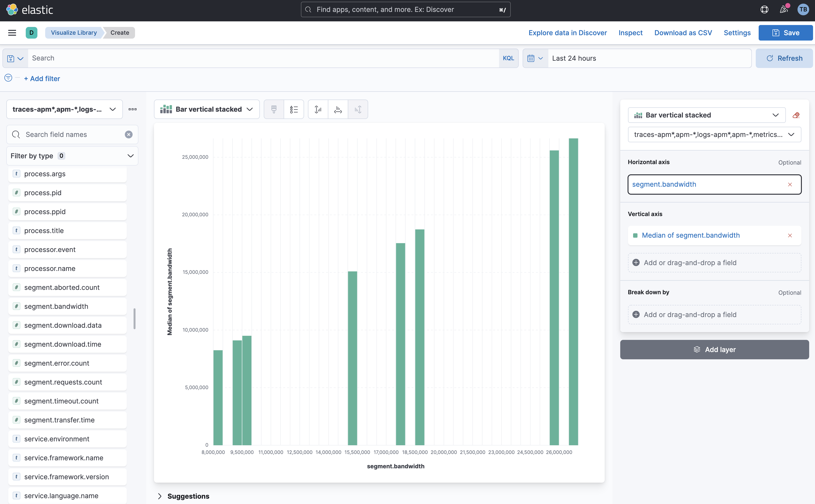Expand the Filter by type dropdown
This screenshot has width=815, height=504.
coord(72,156)
